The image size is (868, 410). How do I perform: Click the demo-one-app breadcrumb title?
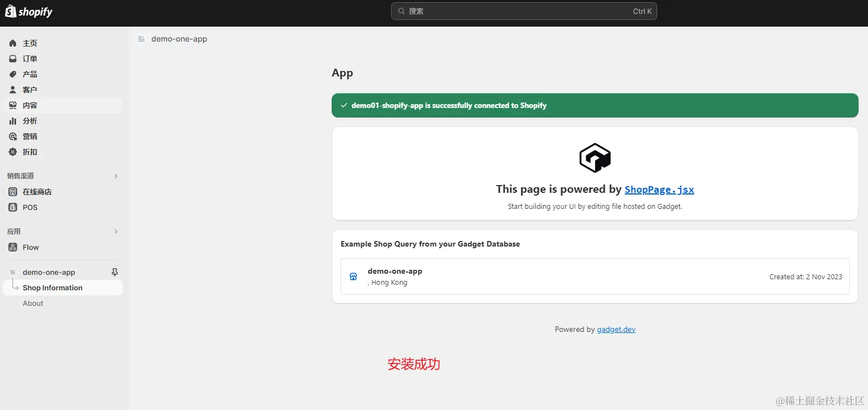tap(179, 39)
